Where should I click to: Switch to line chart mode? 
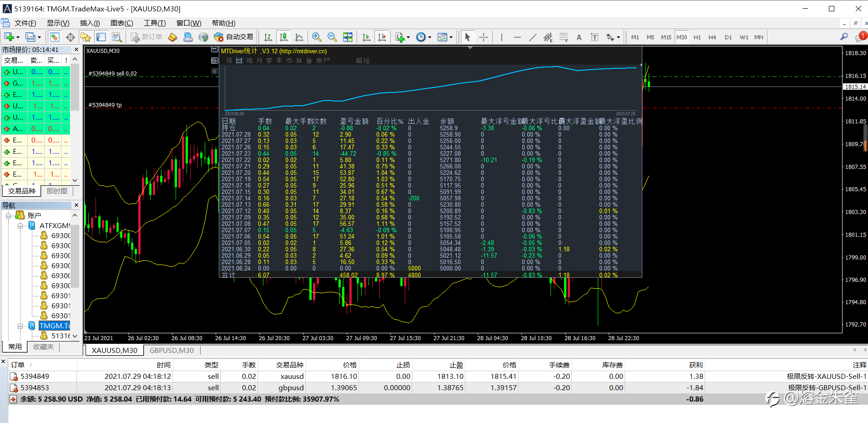tap(299, 37)
